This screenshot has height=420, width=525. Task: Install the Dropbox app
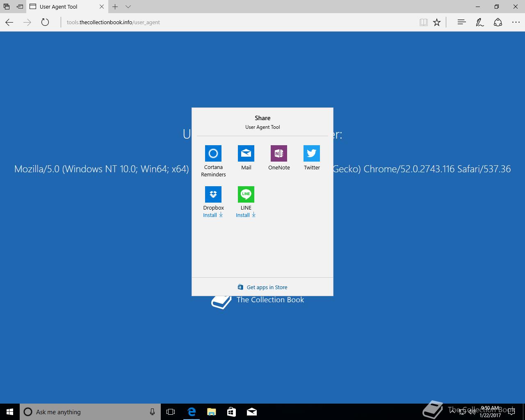(x=213, y=215)
